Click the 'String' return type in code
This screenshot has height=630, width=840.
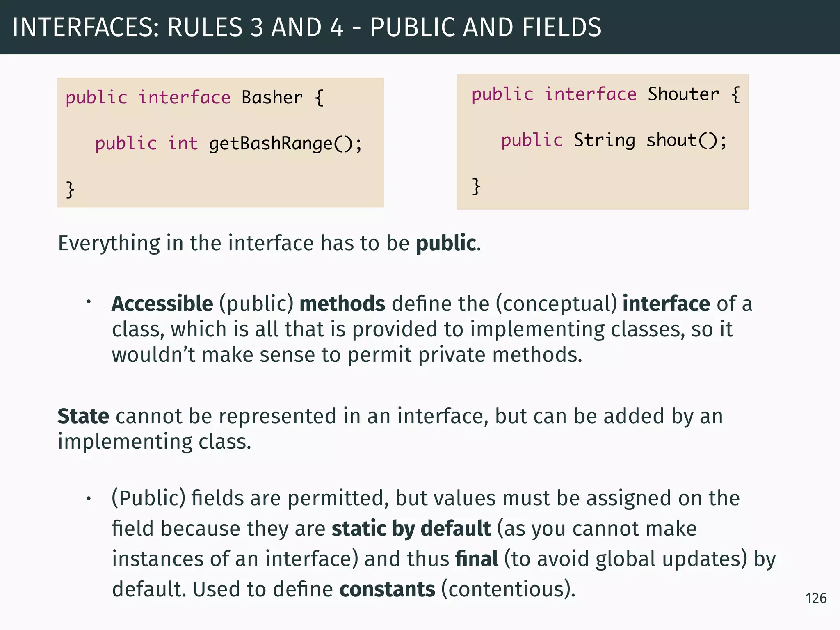(604, 140)
